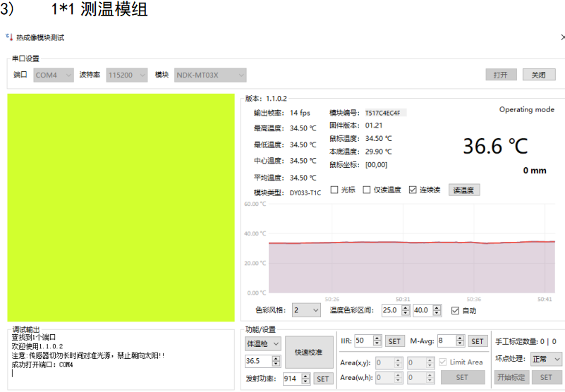565x392 pixels.
Task: Uncheck the 连续读 continuous read checkbox
Action: click(413, 190)
